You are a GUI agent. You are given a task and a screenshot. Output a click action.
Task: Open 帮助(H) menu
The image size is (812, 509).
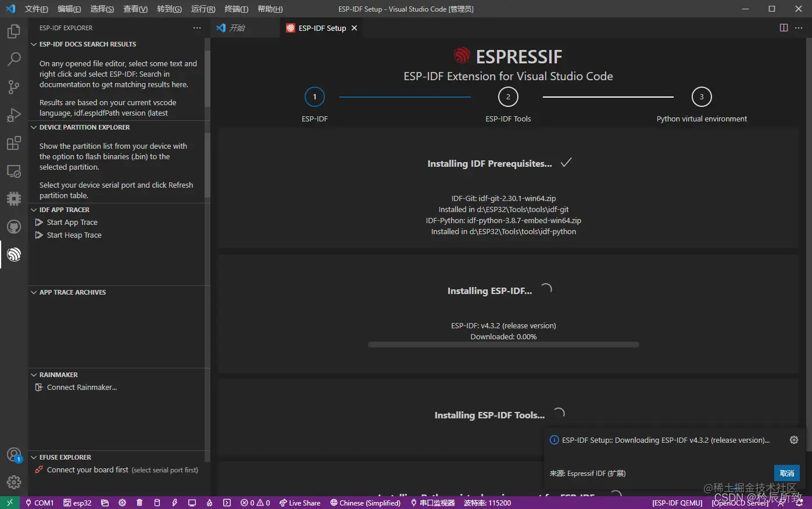point(270,9)
